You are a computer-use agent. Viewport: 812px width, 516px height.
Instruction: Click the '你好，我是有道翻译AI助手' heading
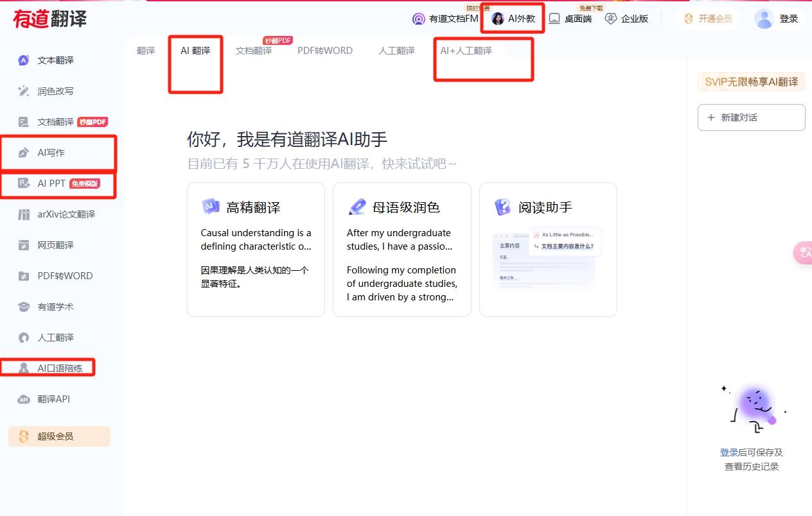(287, 139)
